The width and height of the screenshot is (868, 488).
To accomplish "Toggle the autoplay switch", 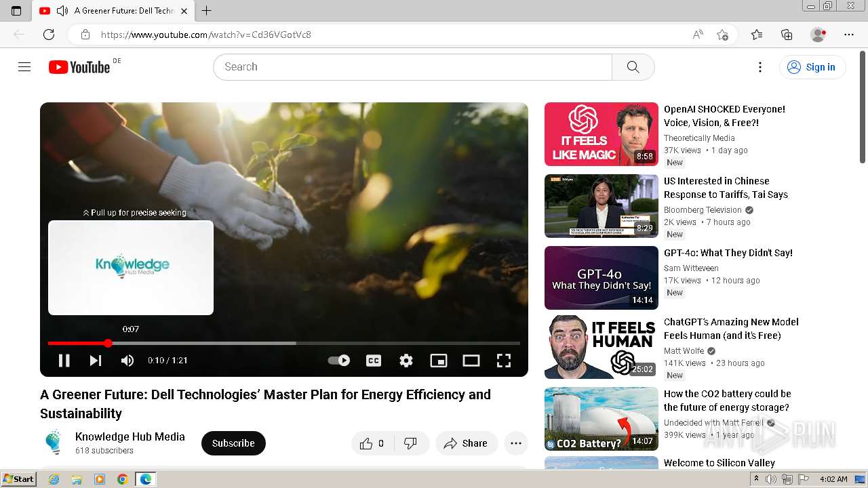I will (339, 361).
